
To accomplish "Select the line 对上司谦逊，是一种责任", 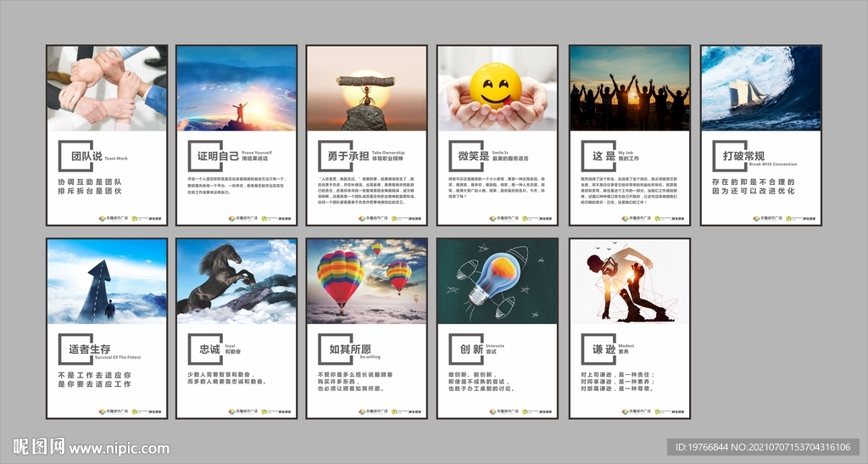I will 618,375.
